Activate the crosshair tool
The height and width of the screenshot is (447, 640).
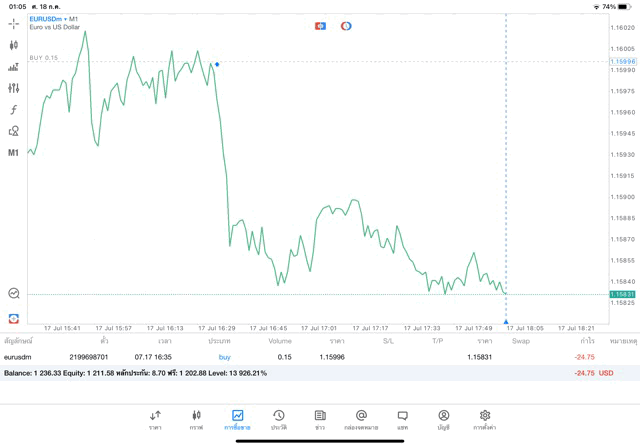pos(14,23)
